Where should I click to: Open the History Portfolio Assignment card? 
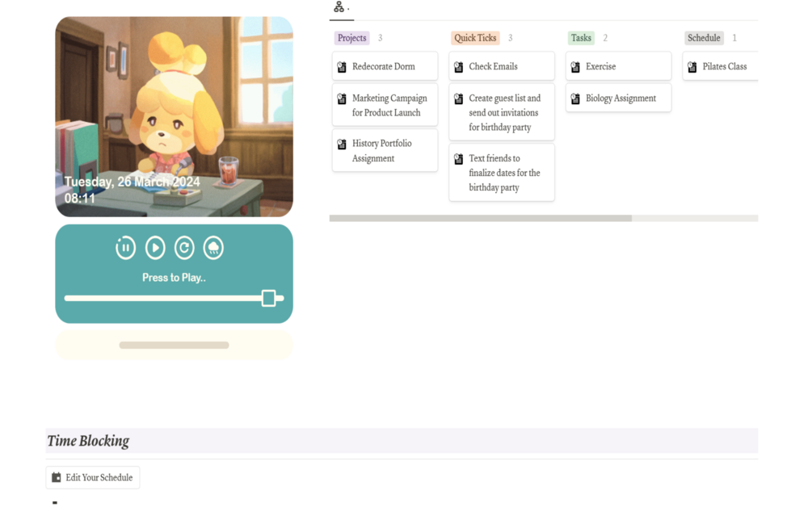385,150
